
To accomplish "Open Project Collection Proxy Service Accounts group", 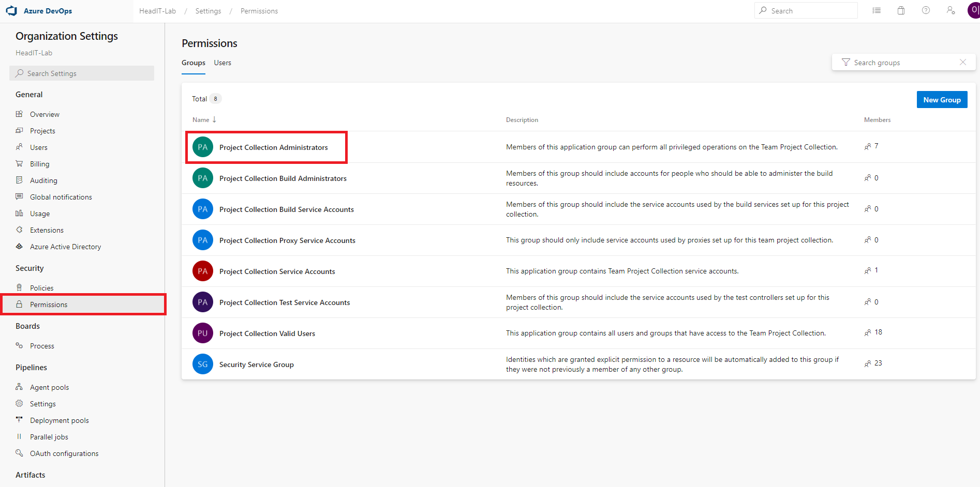I will pos(287,240).
